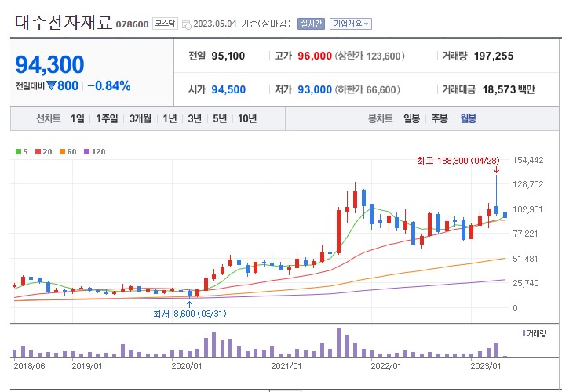Screen dimensions: 562x392
Task: Click the 저가 value 93,000
Action: pos(315,89)
